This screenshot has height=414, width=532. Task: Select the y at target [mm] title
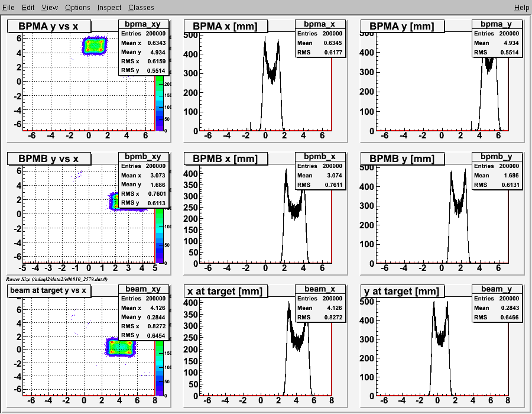[x=403, y=291]
